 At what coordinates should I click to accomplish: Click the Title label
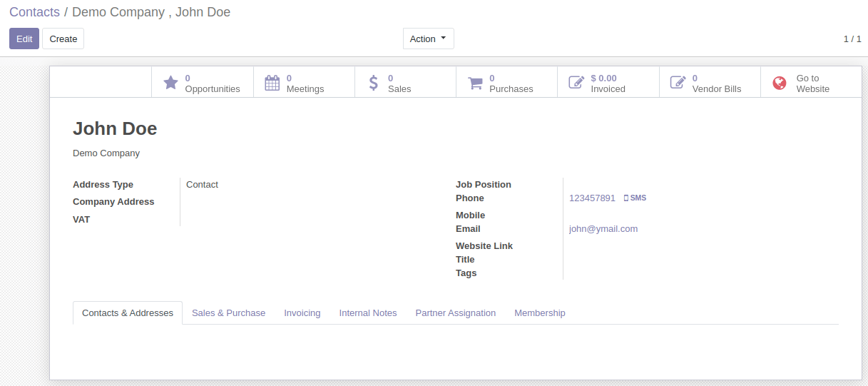[465, 259]
